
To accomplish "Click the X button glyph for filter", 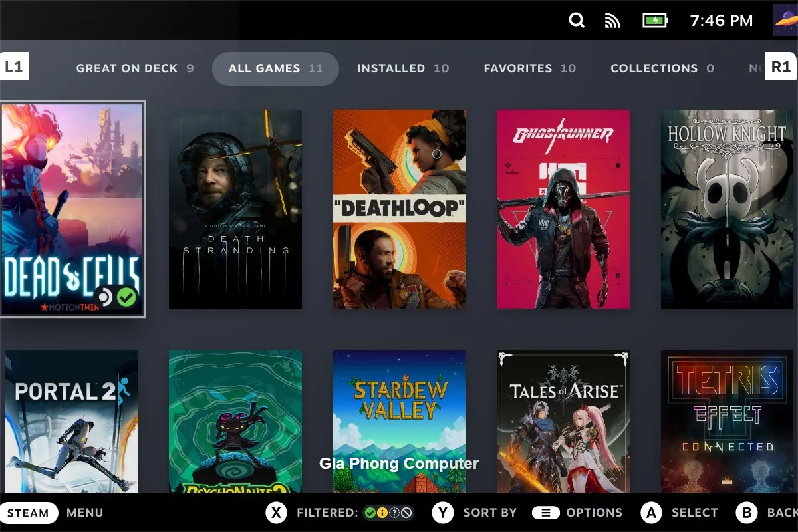I will (277, 513).
